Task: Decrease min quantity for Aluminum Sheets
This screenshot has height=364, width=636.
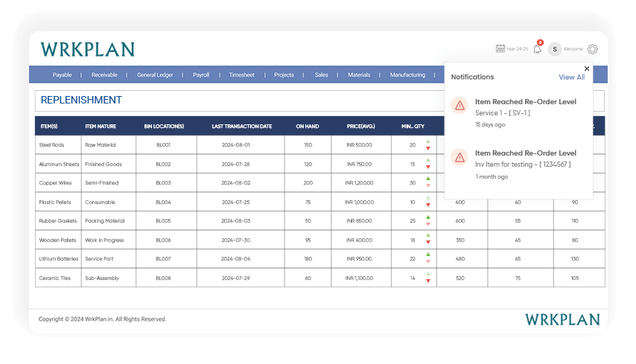Action: click(x=428, y=167)
